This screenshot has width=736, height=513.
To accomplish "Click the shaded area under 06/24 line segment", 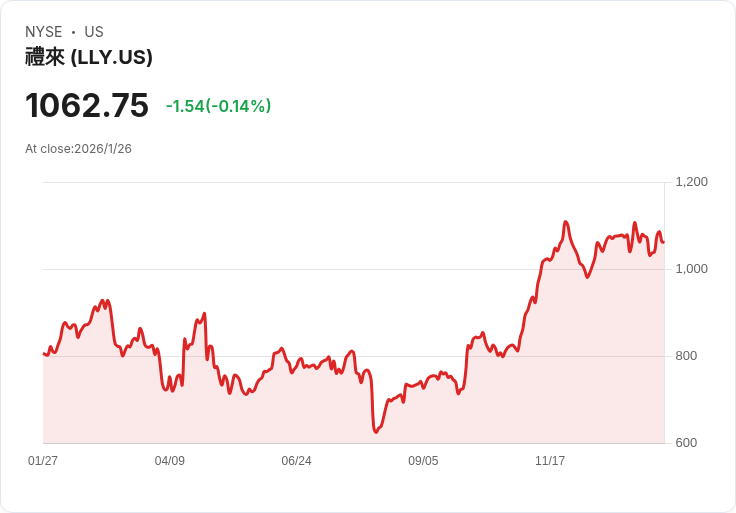I will tap(296, 405).
